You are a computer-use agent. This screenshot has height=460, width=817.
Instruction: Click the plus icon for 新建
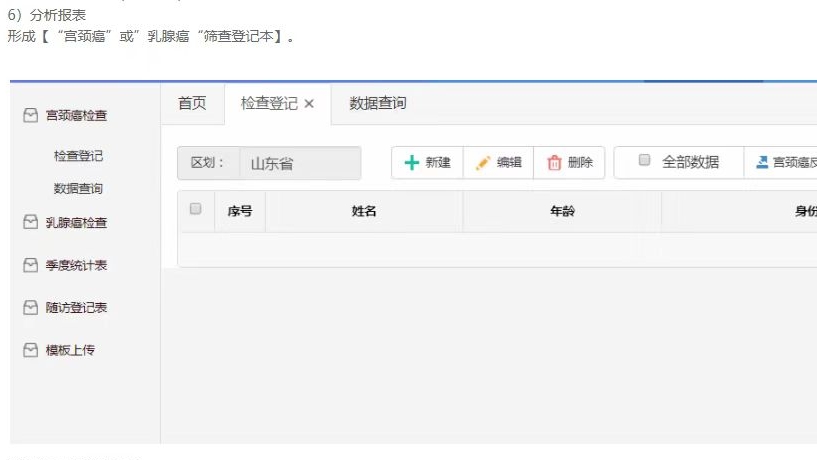point(411,163)
